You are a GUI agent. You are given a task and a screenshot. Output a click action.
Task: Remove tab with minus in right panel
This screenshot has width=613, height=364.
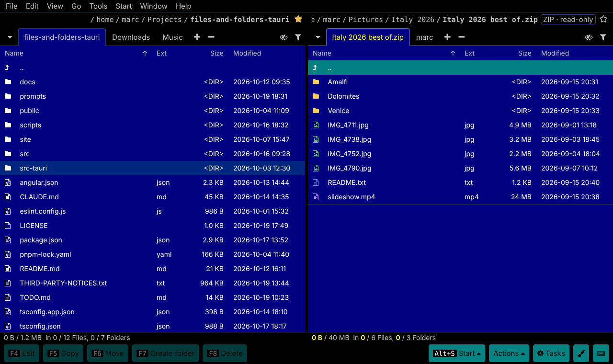pos(462,37)
